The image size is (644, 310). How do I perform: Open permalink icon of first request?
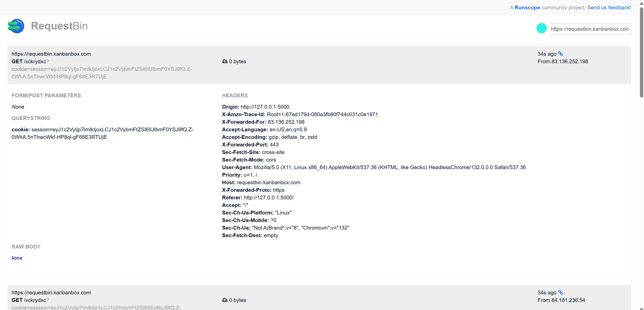tap(560, 54)
